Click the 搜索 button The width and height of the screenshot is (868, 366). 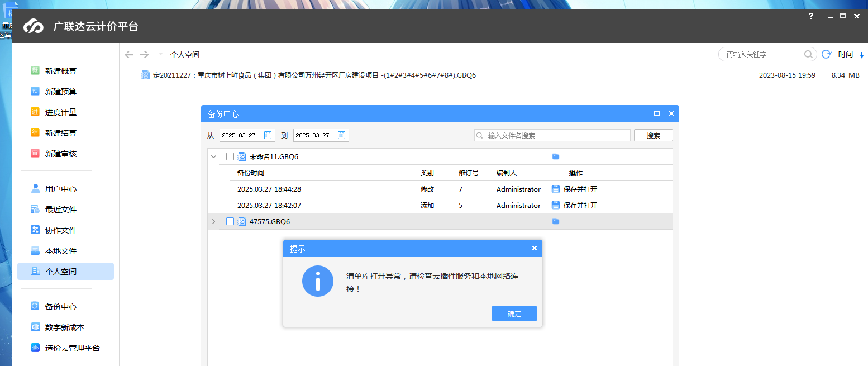point(654,135)
